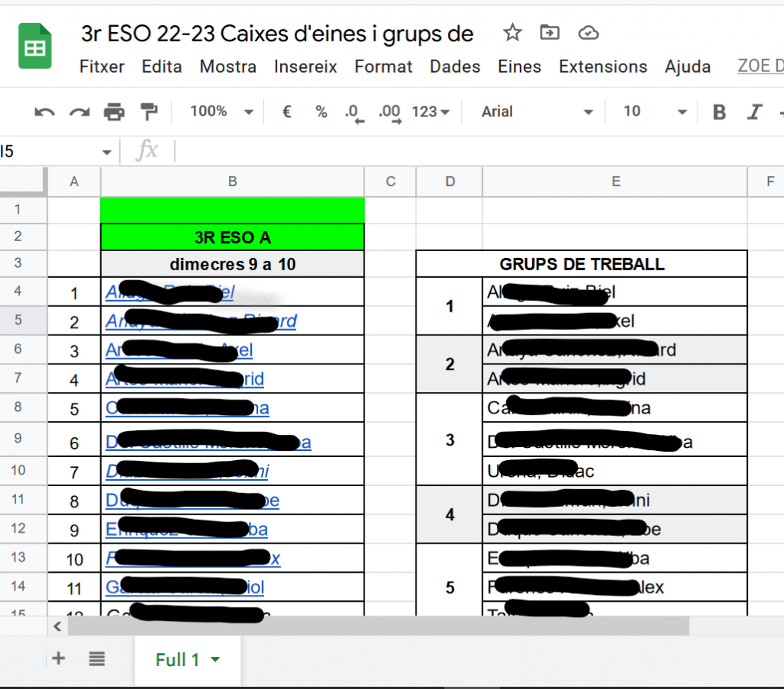Screen dimensions: 784x689
Task: Expand the font size 10 dropdown
Action: [655, 113]
